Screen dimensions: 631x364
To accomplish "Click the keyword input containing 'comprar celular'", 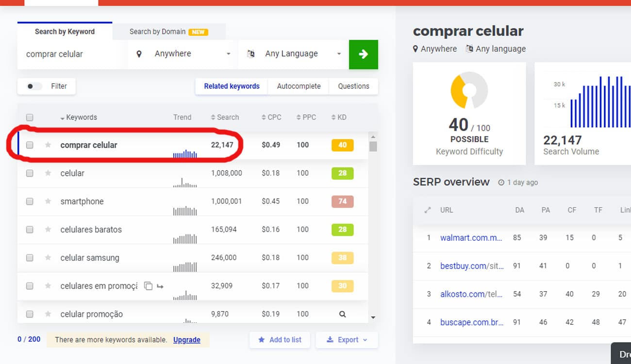I will point(70,54).
